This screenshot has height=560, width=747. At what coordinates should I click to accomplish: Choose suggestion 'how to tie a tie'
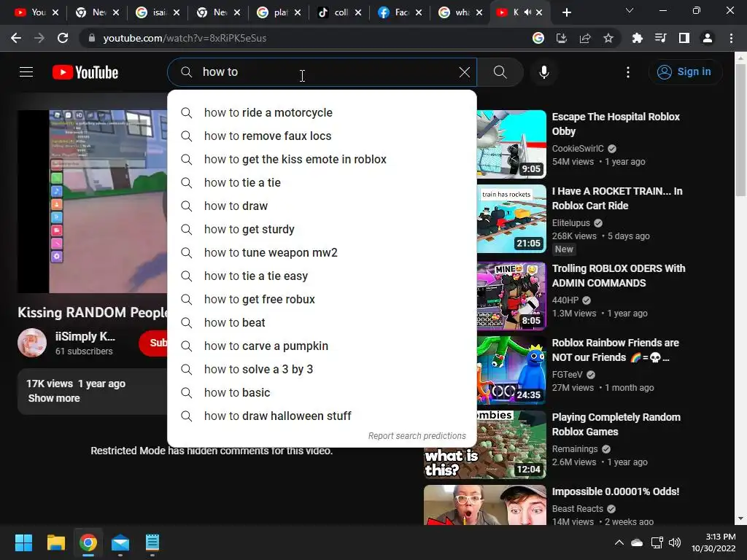coord(322,183)
